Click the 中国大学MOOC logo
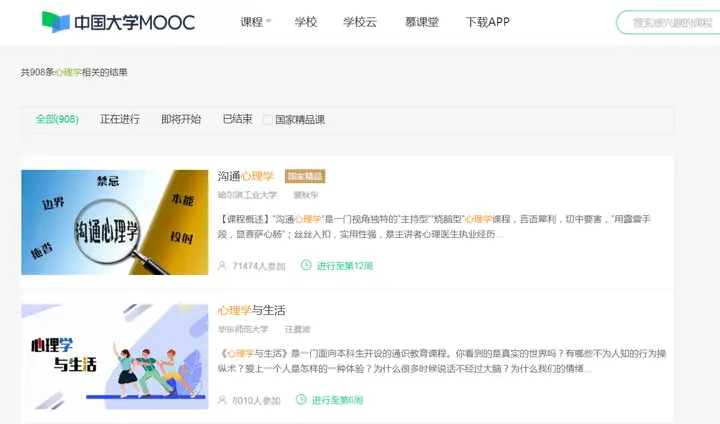720x424 pixels. pyautogui.click(x=118, y=22)
